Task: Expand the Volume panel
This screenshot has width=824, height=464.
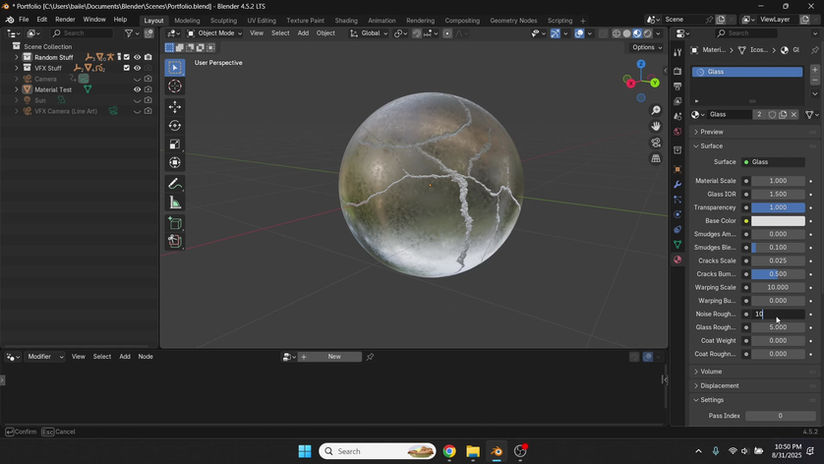Action: (711, 372)
